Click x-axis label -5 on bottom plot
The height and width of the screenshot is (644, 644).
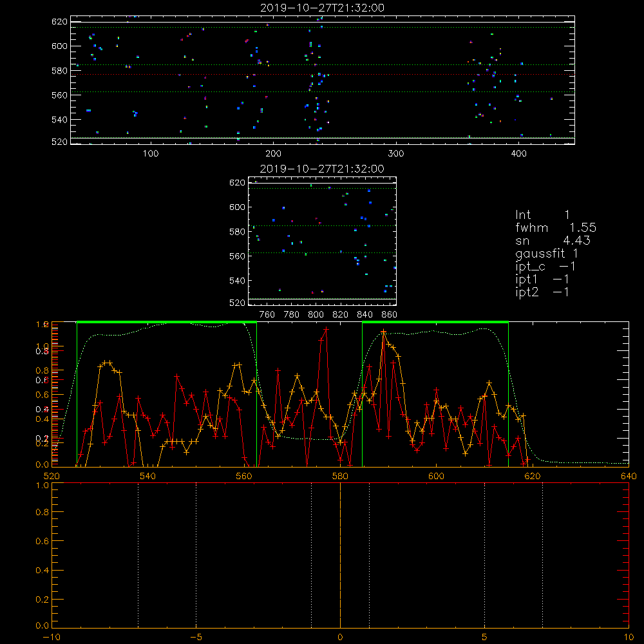tap(196, 637)
